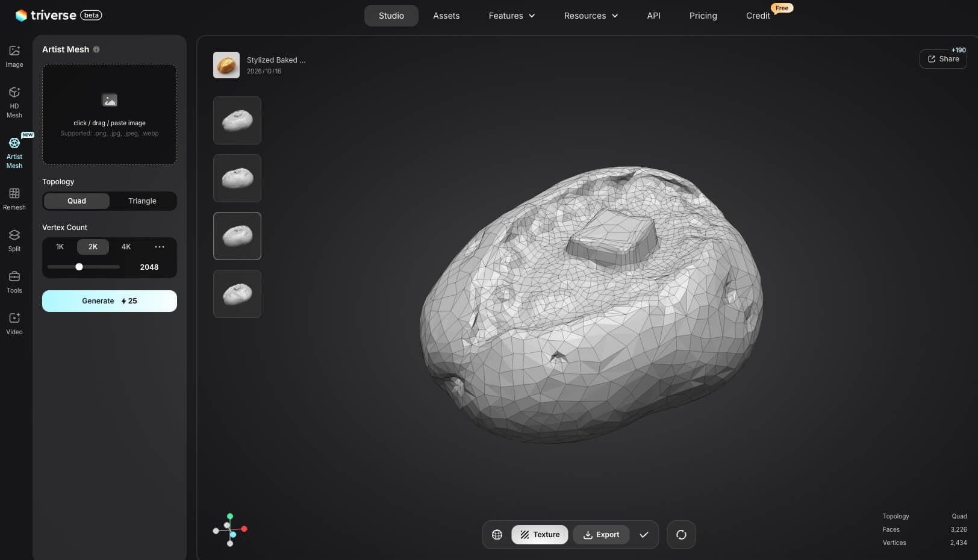978x560 pixels.
Task: Click the 3D axis orientation gizmo
Action: coord(230,530)
